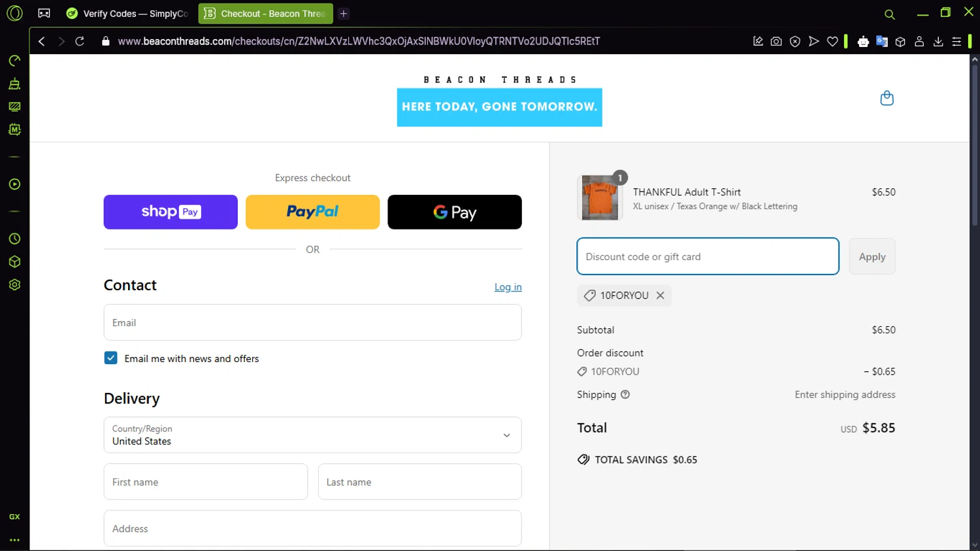The height and width of the screenshot is (551, 980).
Task: Open the robot extension icon
Action: point(863,41)
